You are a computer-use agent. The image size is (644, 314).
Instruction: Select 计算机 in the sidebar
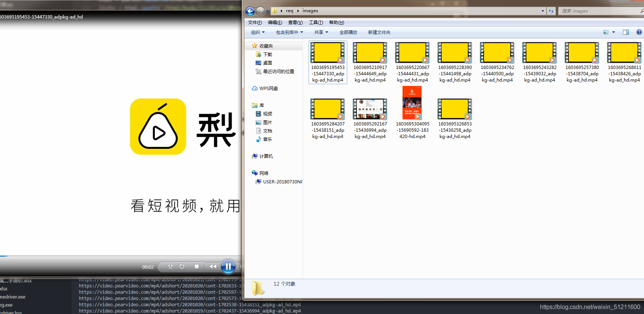pos(262,156)
